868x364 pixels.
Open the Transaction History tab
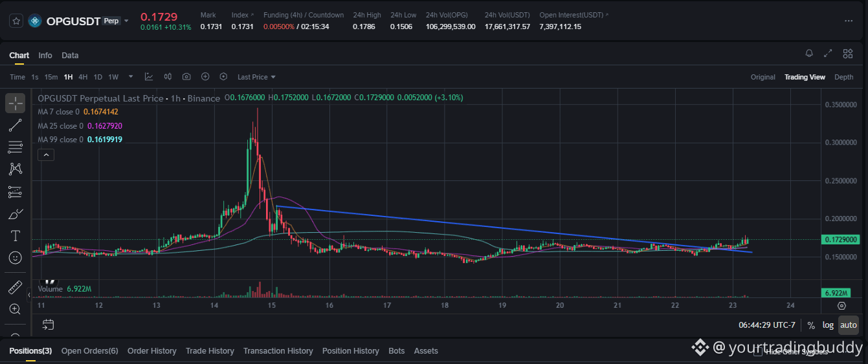pos(278,351)
